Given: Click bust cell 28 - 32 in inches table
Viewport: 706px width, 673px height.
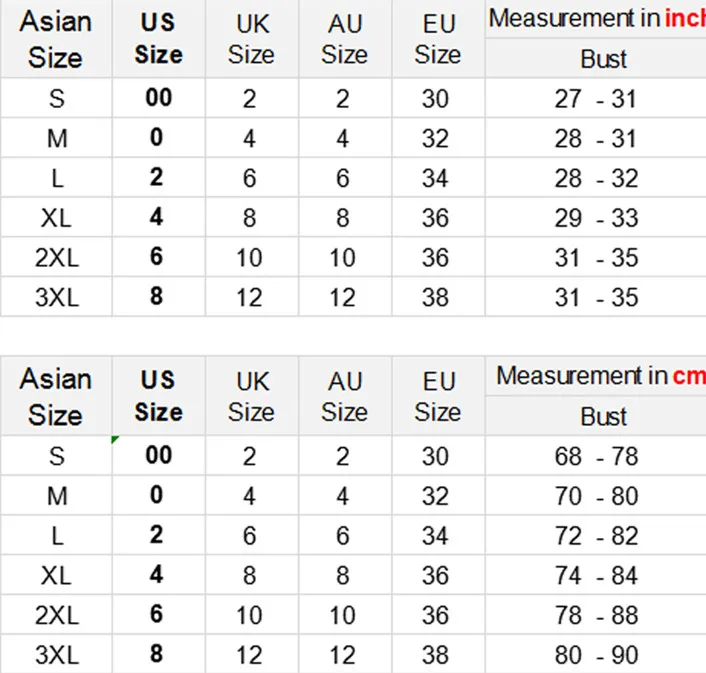Looking at the screenshot, I should pos(596,177).
